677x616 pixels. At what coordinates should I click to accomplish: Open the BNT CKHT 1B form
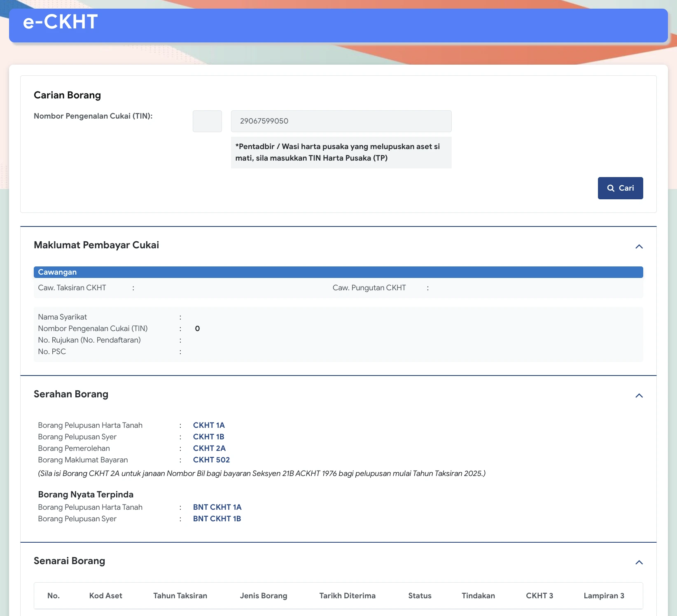[x=217, y=519]
